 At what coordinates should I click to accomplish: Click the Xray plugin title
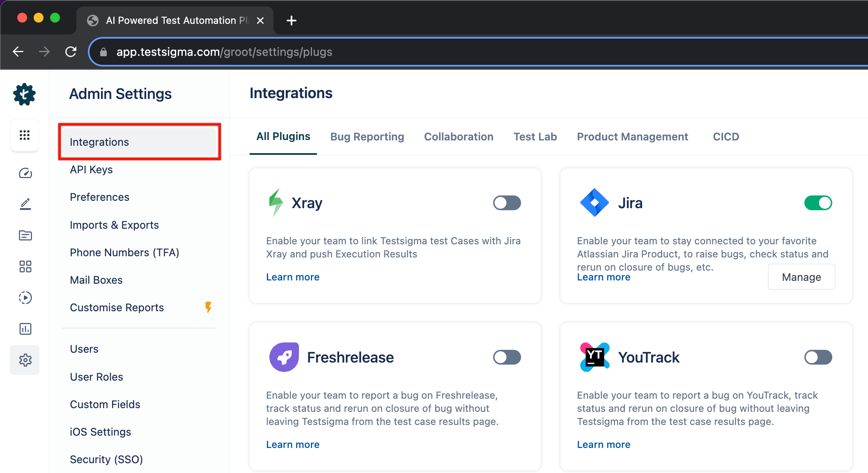pyautogui.click(x=307, y=203)
